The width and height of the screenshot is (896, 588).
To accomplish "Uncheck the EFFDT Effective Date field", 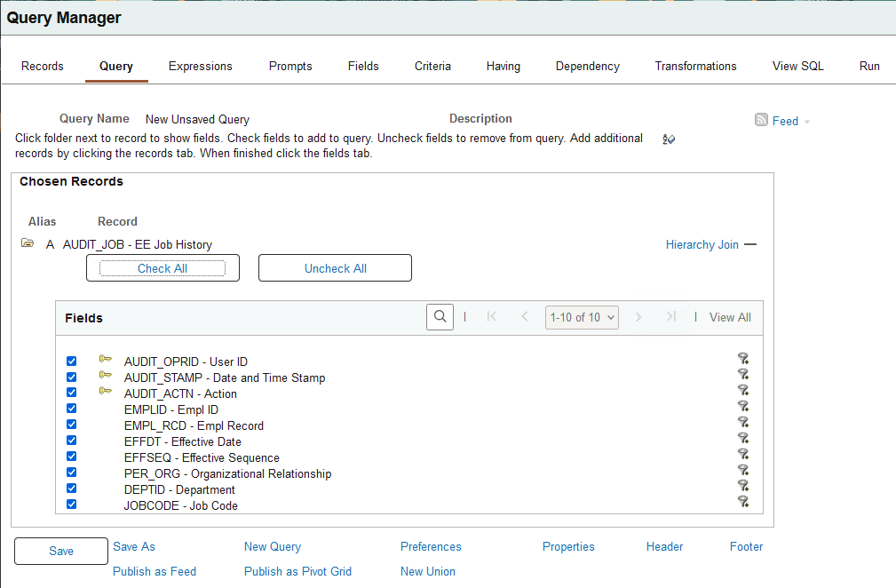I will [71, 440].
